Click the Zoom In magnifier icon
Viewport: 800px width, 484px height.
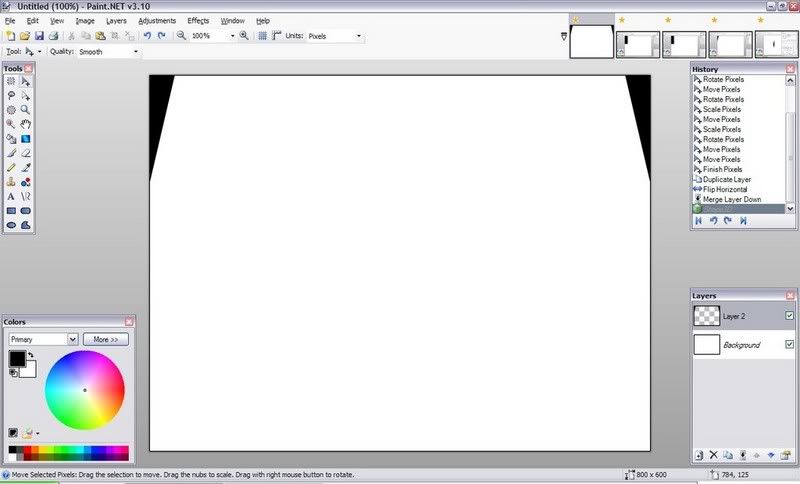click(x=244, y=35)
